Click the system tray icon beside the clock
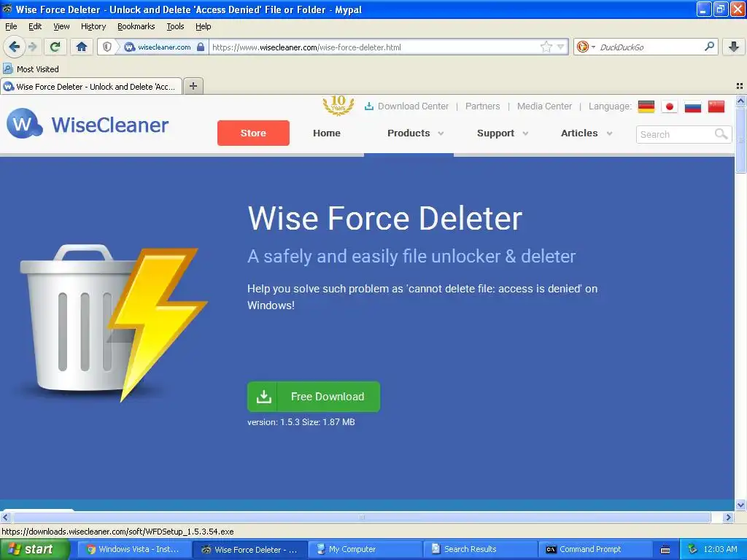The image size is (747, 560). 692,550
